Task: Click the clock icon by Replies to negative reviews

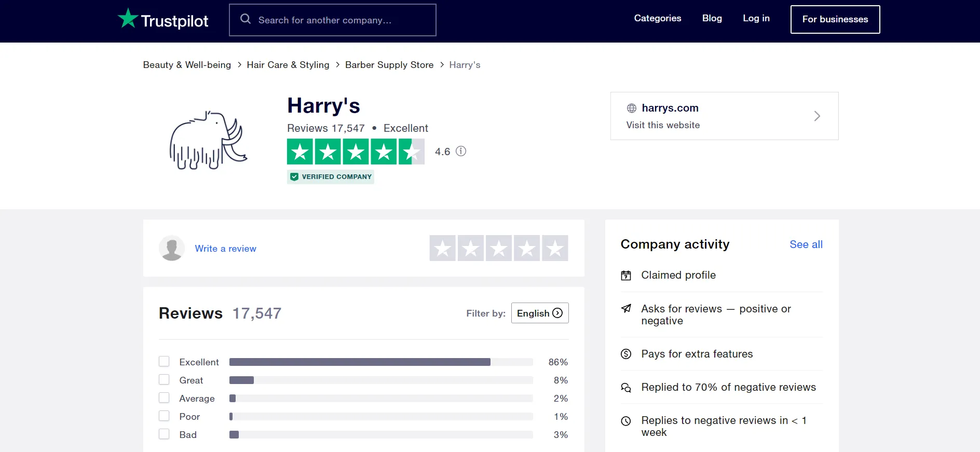Action: pyautogui.click(x=626, y=421)
